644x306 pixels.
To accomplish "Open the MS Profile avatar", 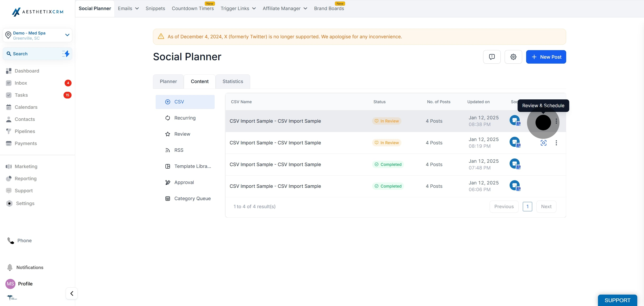I will (x=10, y=284).
